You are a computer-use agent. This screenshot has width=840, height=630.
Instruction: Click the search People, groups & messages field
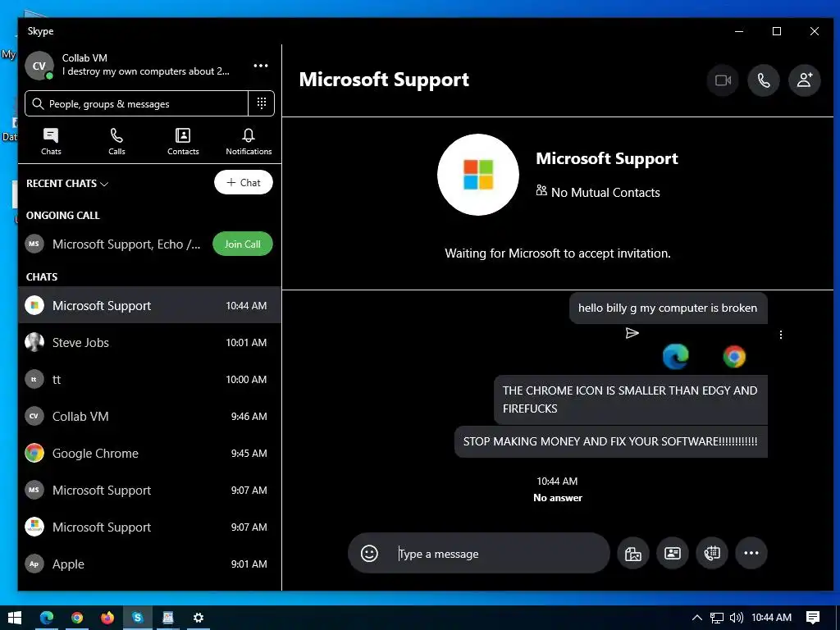[x=137, y=103]
